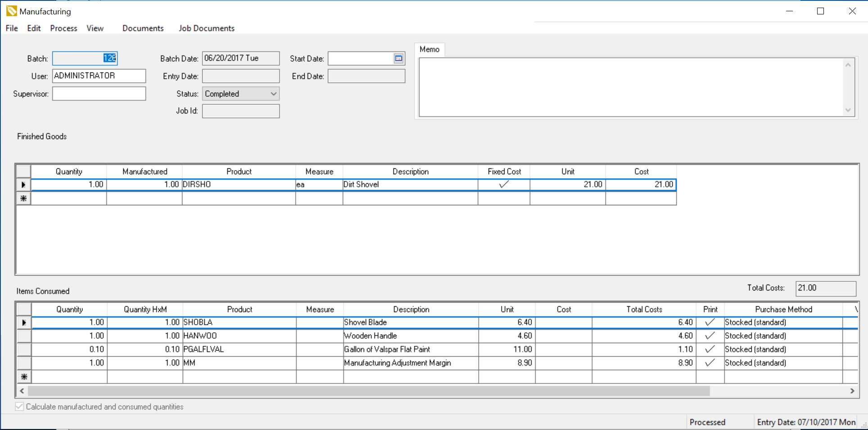The image size is (868, 430).
Task: Click the Batch Date field
Action: (241, 58)
